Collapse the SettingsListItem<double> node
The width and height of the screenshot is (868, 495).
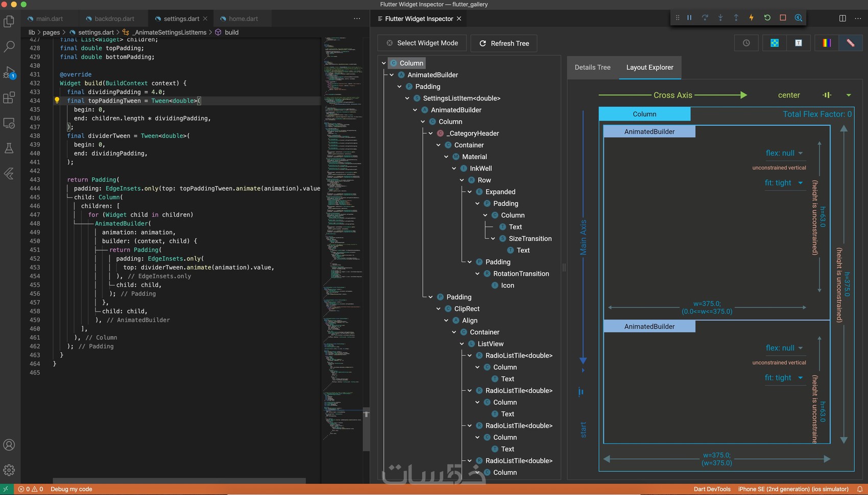click(407, 98)
